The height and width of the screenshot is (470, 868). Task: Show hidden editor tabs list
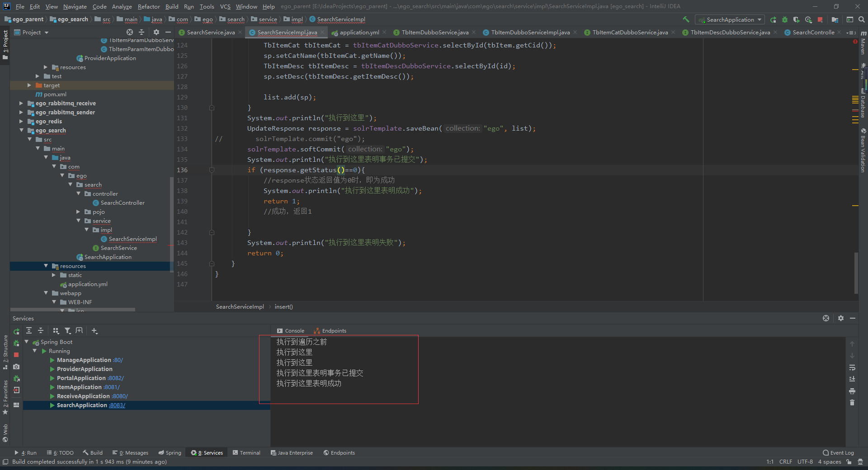click(x=851, y=33)
